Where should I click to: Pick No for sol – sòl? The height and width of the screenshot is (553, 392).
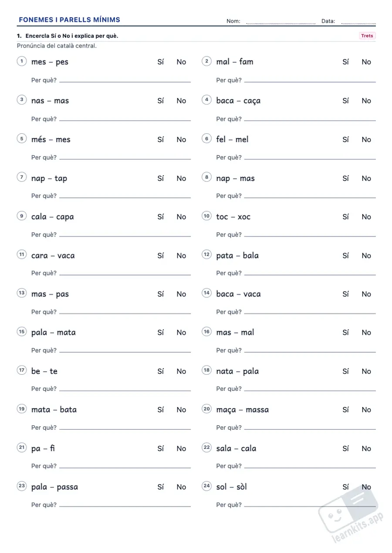click(x=366, y=487)
